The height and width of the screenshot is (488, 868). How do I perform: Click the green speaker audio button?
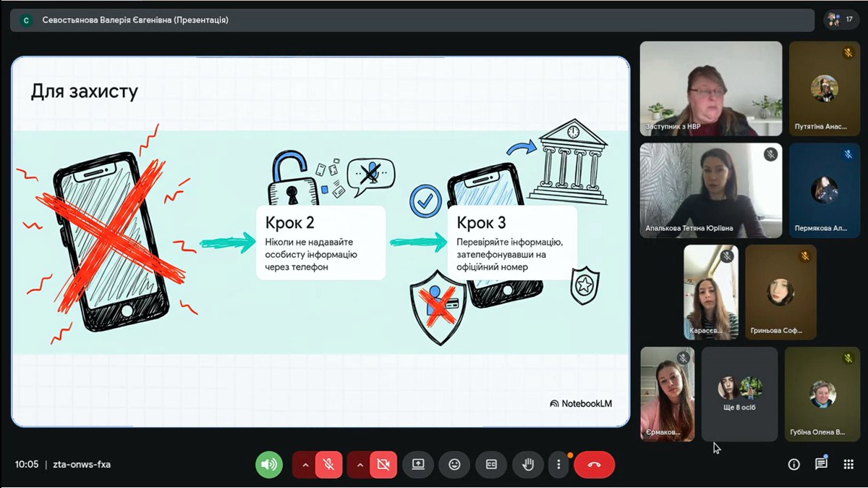tap(269, 465)
